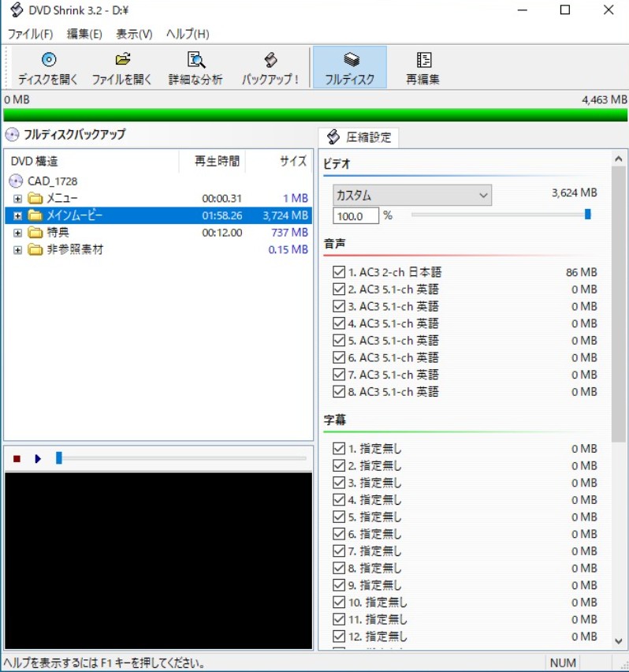The width and height of the screenshot is (629, 672).
Task: Select フルディスク mode icon
Action: [x=351, y=60]
